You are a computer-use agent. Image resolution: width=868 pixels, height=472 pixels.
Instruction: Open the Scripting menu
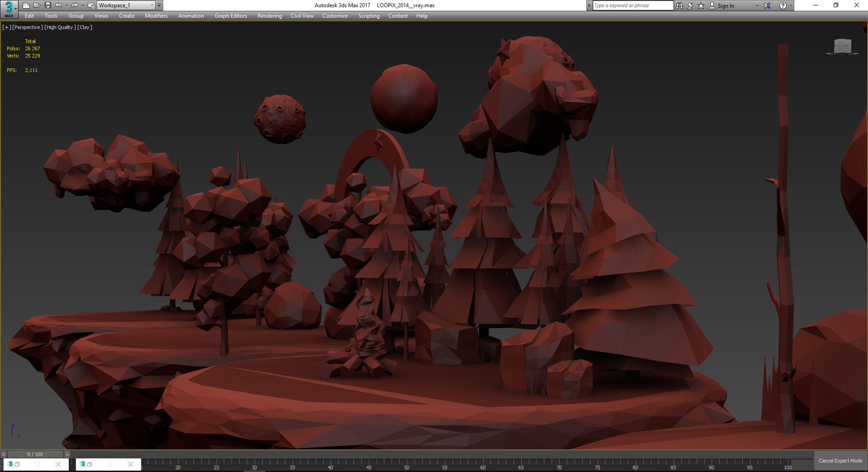coord(369,16)
